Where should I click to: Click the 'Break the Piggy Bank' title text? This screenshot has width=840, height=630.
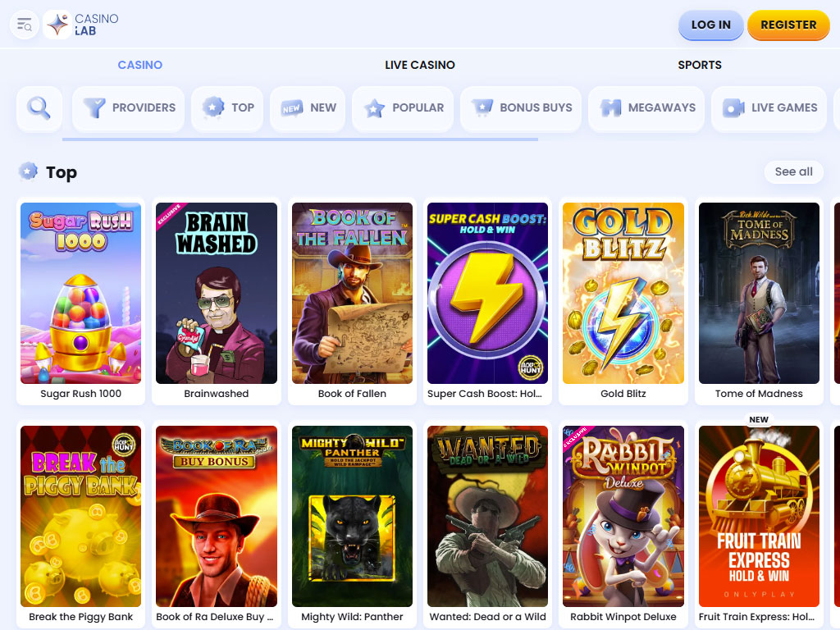tap(81, 617)
